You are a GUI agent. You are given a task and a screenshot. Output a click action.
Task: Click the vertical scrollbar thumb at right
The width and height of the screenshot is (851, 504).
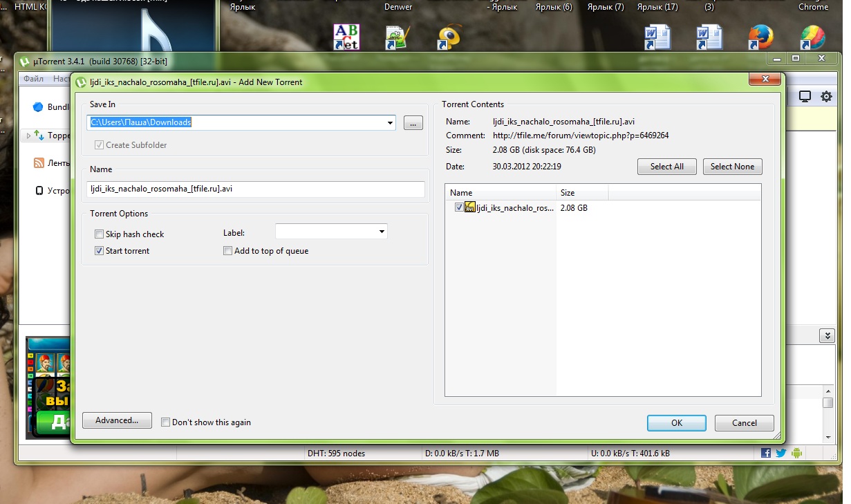[x=827, y=402]
